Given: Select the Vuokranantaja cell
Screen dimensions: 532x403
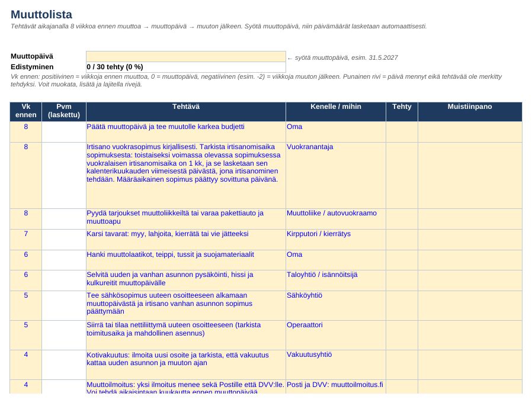Looking at the screenshot, I should point(335,175).
